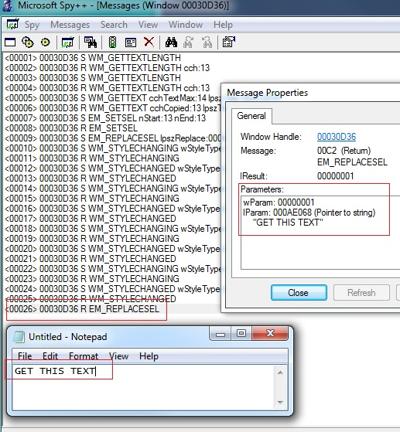Click the "GET THIS TEXT" string in Parameters
Screen dimensions: 400x432
[x=288, y=223]
